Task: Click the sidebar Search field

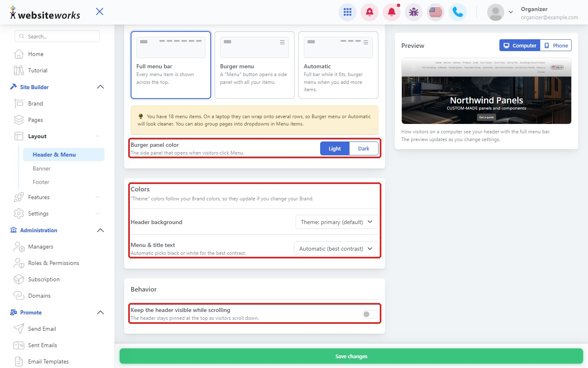Action: [57, 36]
